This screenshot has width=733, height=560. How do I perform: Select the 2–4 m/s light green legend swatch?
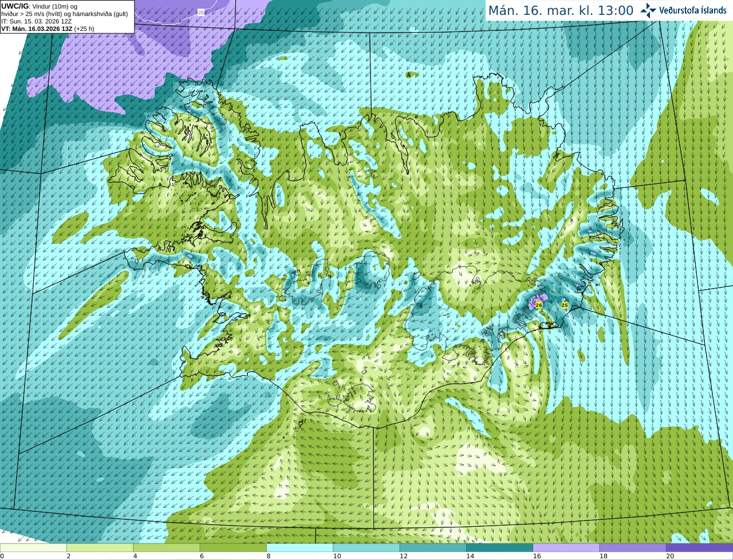[x=100, y=547]
